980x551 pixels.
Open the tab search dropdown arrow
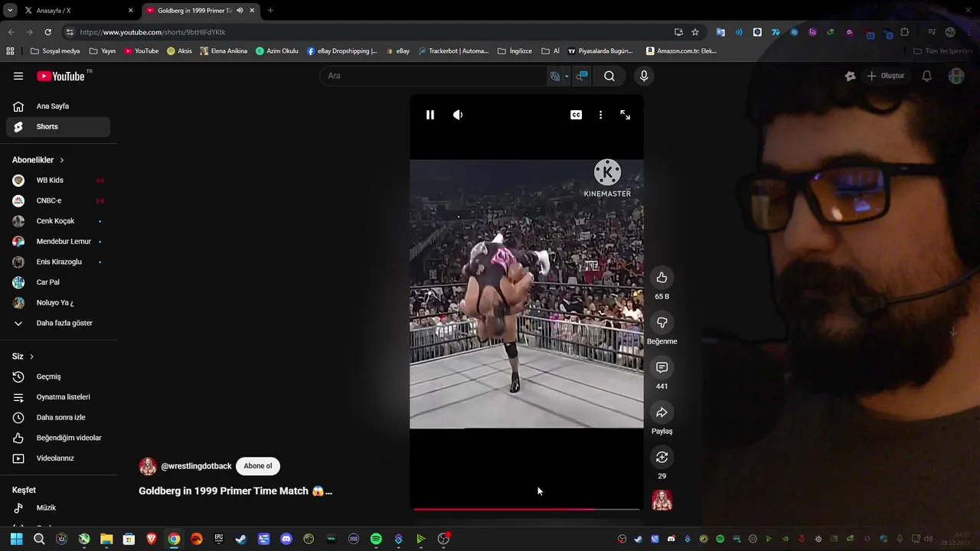pos(10,11)
